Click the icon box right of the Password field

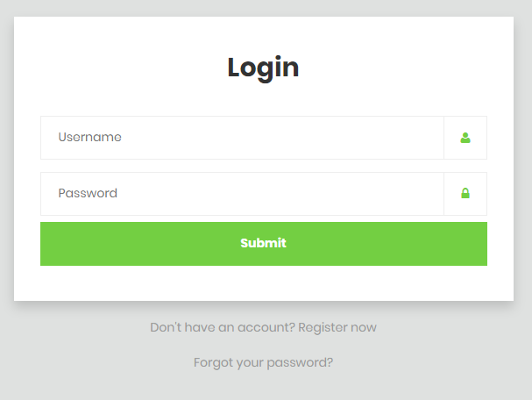[x=465, y=194]
